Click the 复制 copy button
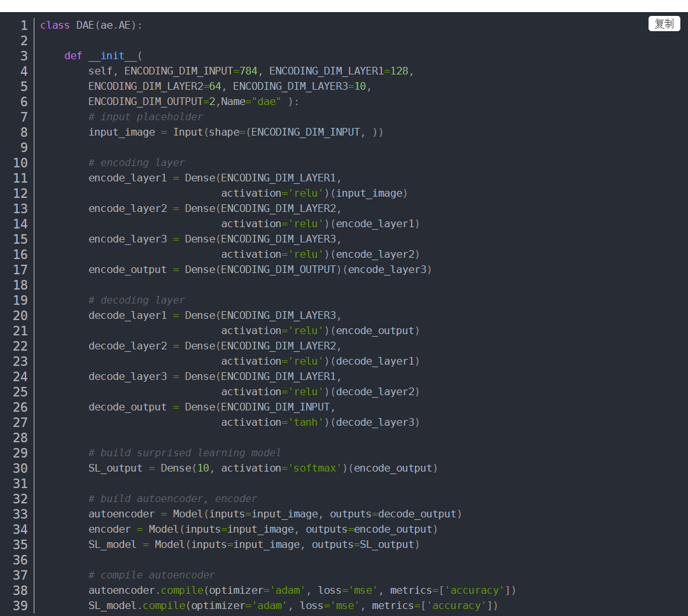 [664, 24]
